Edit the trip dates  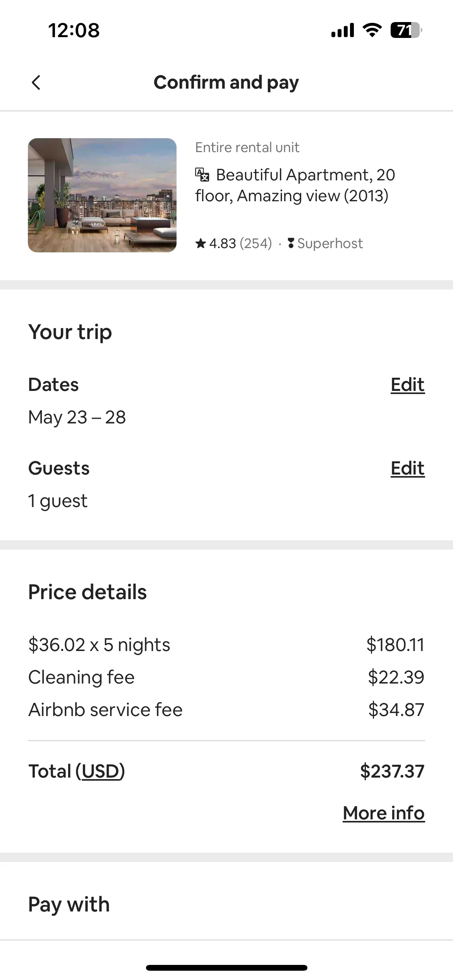point(408,385)
